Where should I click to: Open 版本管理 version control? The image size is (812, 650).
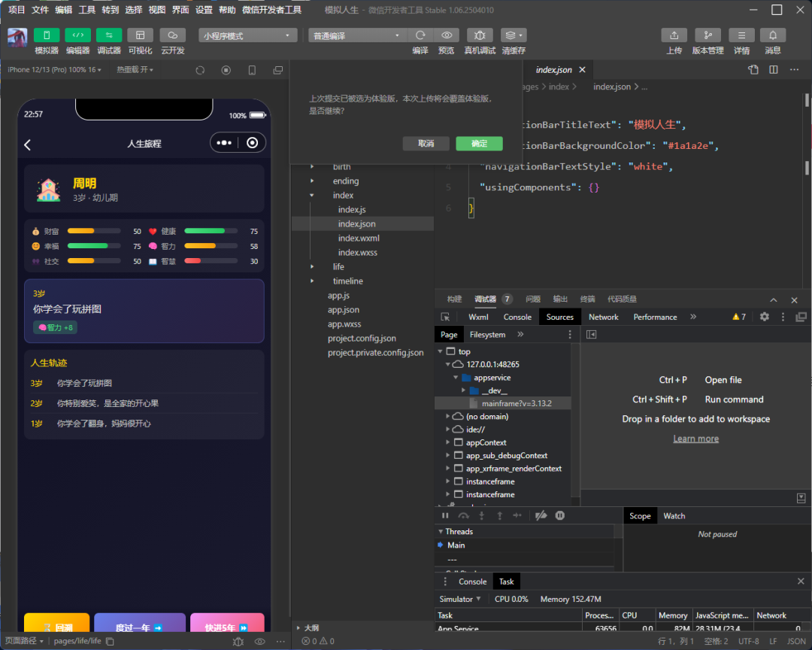[707, 35]
